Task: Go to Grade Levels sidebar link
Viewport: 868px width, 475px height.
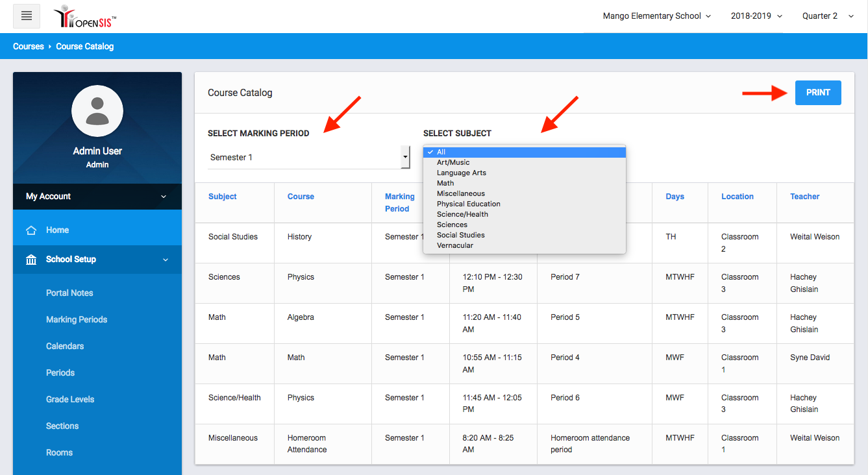Action: coord(70,399)
